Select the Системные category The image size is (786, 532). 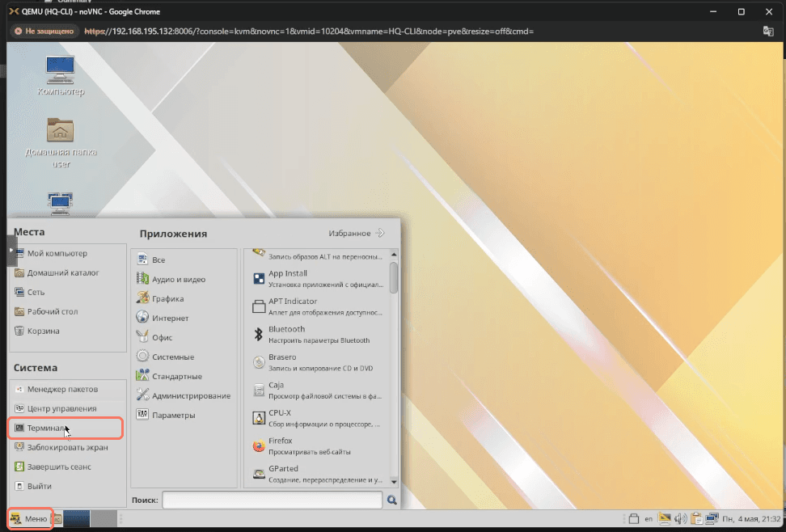pyautogui.click(x=184, y=357)
